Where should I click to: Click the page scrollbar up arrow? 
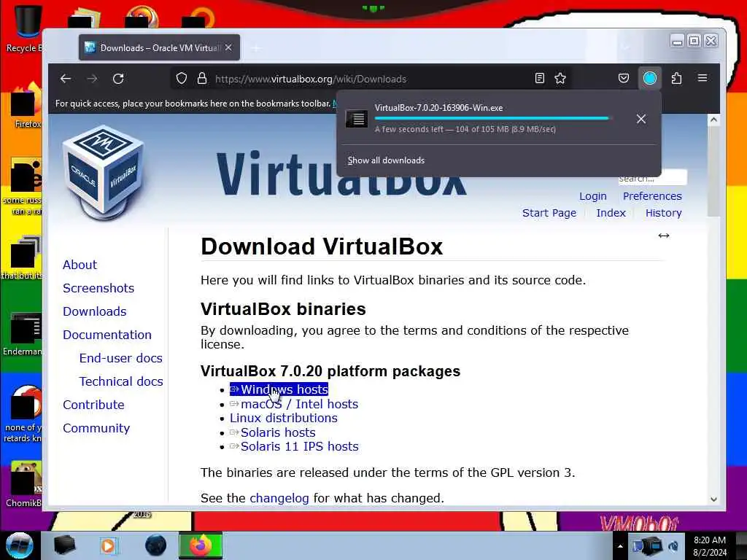tap(713, 120)
